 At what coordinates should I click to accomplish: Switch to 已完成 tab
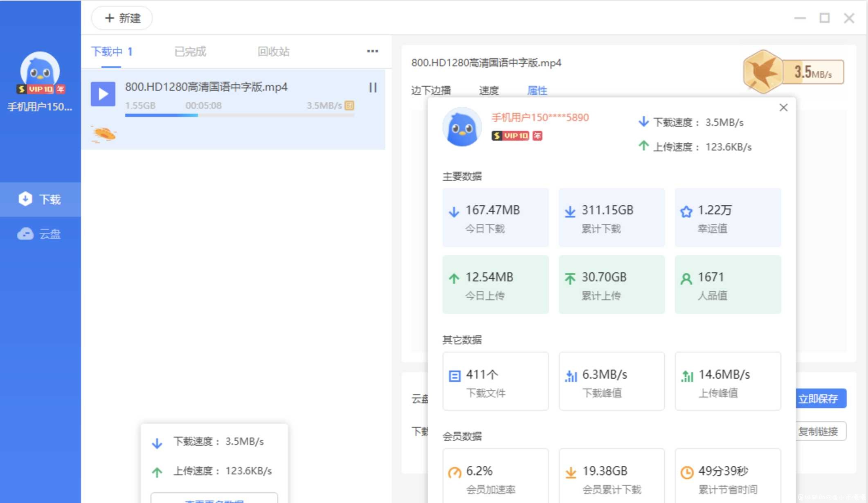190,52
